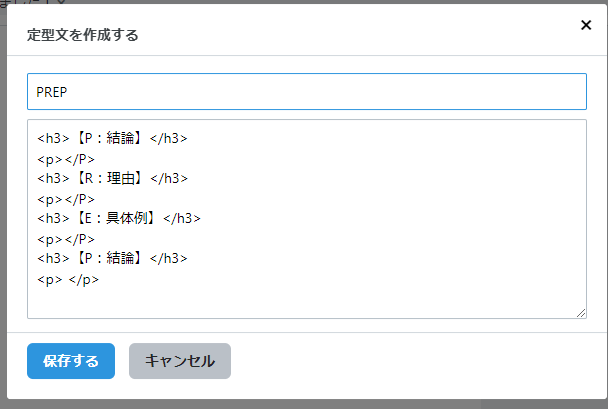608x409 pixels.
Task: Place cursor on the last 【P：結論】 line
Action: 112,258
